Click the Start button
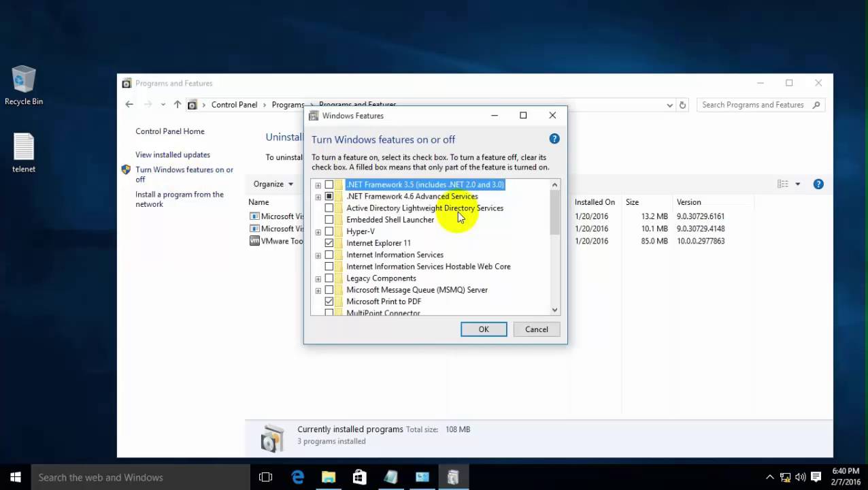 pos(15,477)
